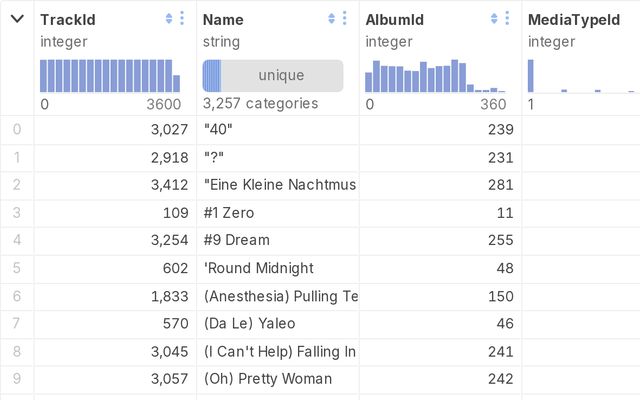
Task: Sort the table by the Name column
Action: click(332, 19)
